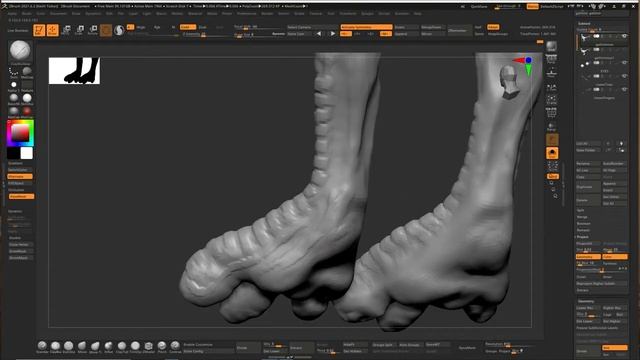The image size is (640, 360).
Task: Pick the ClayBuildup brush in bottom shelf
Action: [x=56, y=346]
